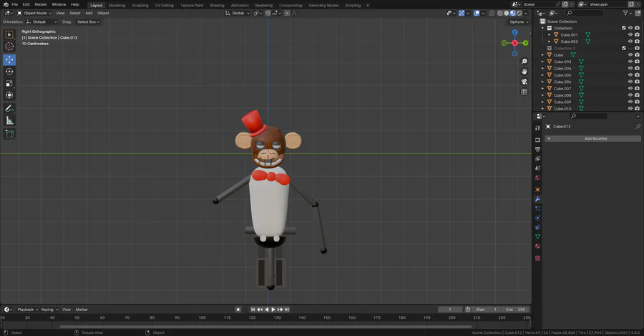Open the Render properties tab
Screen dimensions: 644x336
pos(537,140)
